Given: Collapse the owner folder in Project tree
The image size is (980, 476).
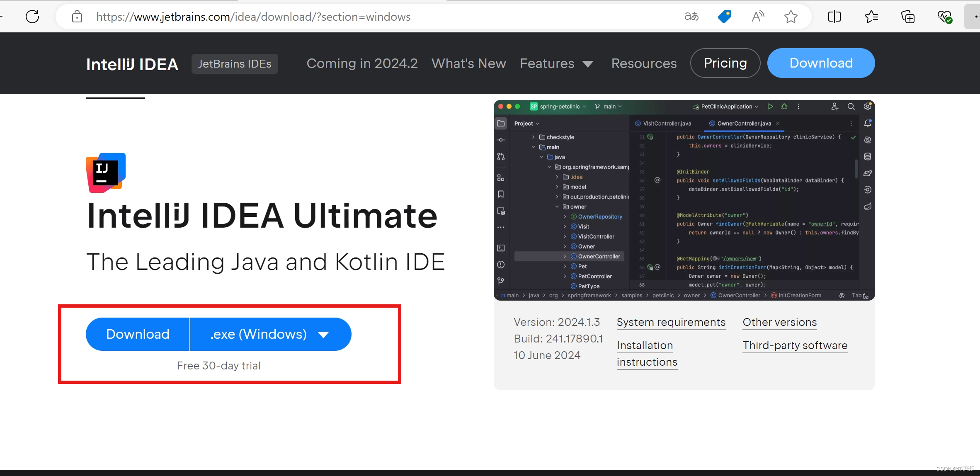Looking at the screenshot, I should click(x=556, y=206).
